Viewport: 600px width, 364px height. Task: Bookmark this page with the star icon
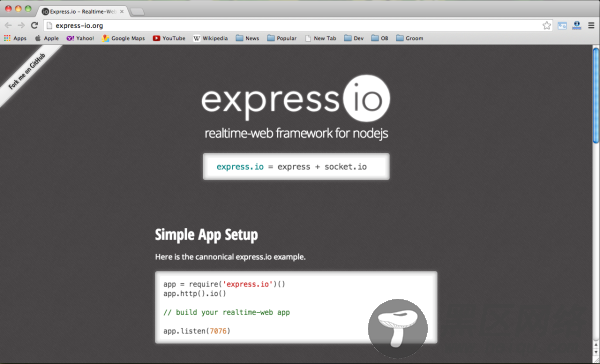pyautogui.click(x=546, y=26)
